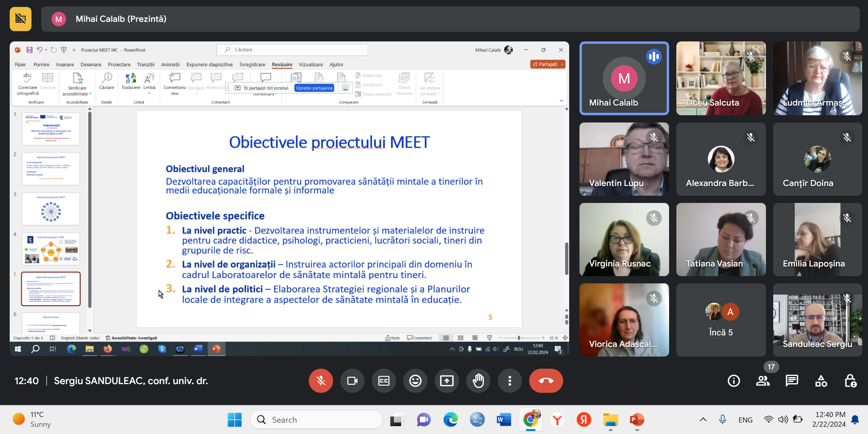Click the Windows taskbar Search field
868x434 pixels.
point(316,419)
